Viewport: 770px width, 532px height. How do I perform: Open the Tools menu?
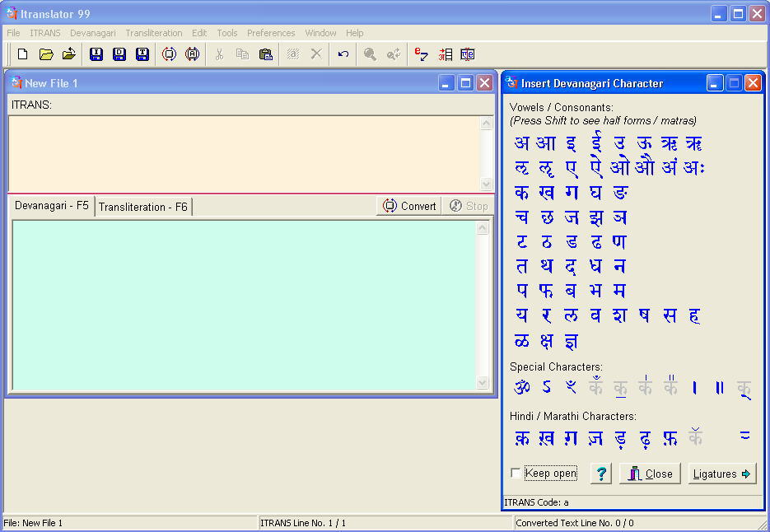pos(226,33)
